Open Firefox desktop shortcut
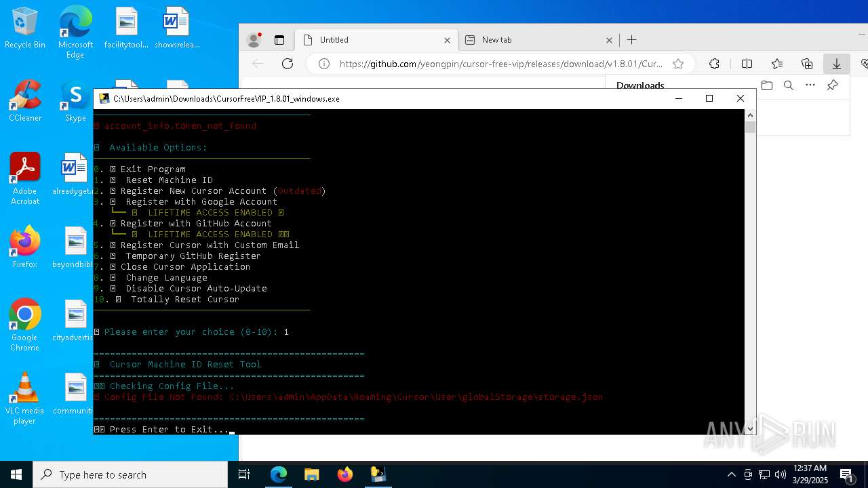Image resolution: width=868 pixels, height=488 pixels. [x=25, y=248]
